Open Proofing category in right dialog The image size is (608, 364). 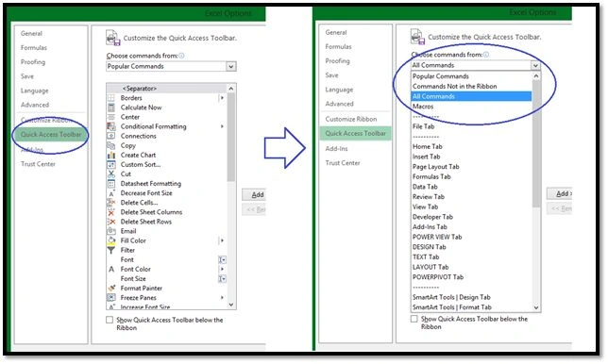point(337,61)
